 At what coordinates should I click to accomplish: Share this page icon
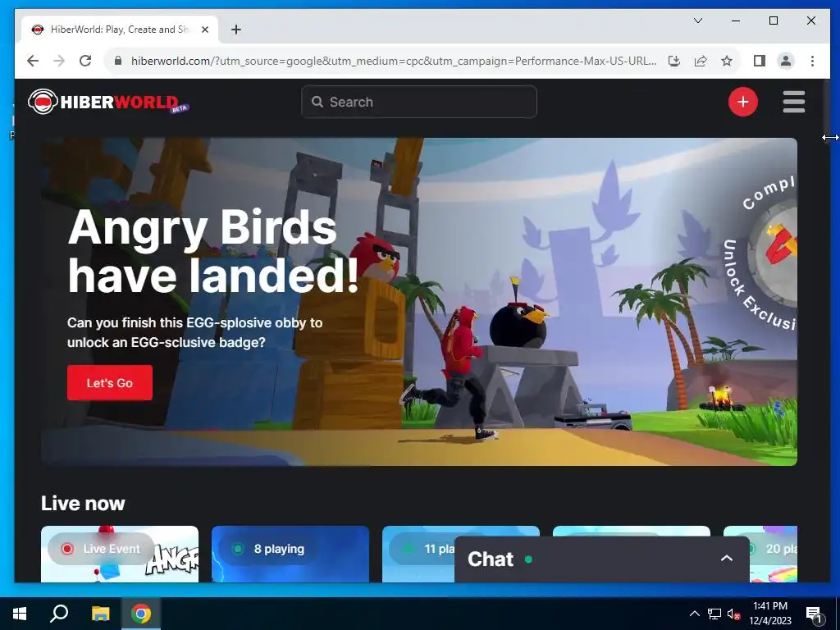click(x=701, y=61)
